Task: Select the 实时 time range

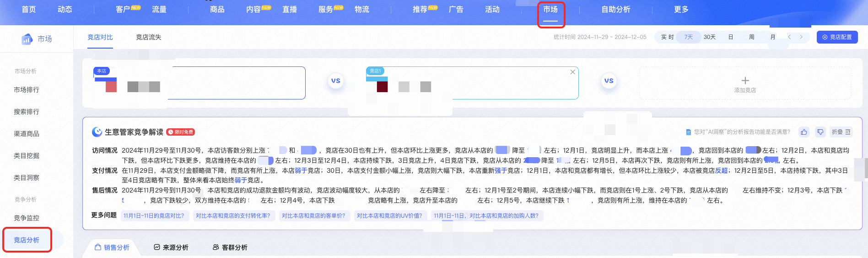Action: point(667,37)
